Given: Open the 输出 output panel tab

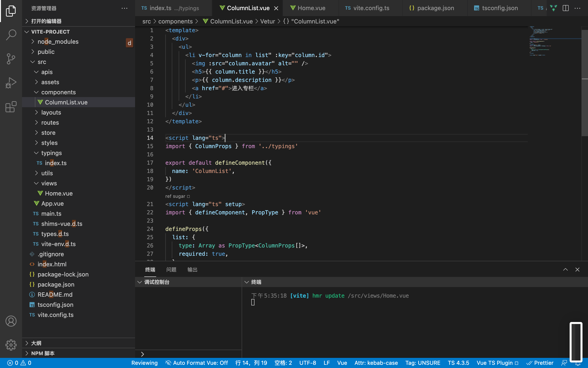Looking at the screenshot, I should [x=192, y=269].
